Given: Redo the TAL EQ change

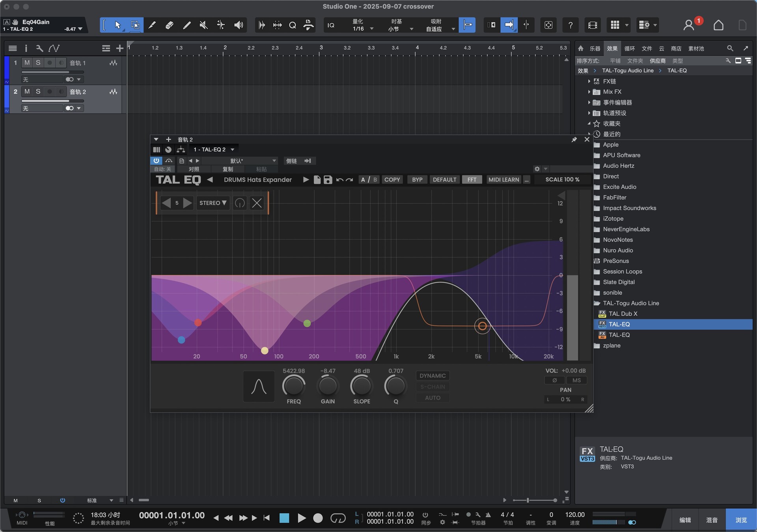Looking at the screenshot, I should [x=349, y=180].
